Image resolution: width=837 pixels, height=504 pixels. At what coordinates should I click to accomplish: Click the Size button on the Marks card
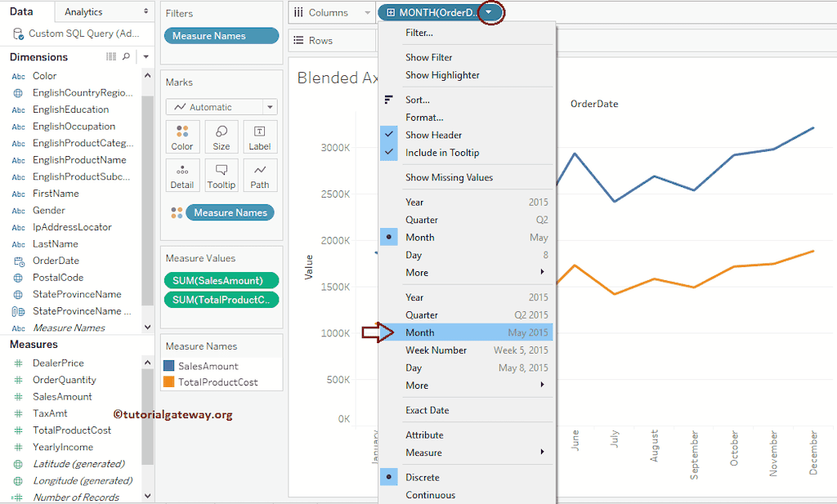point(221,136)
